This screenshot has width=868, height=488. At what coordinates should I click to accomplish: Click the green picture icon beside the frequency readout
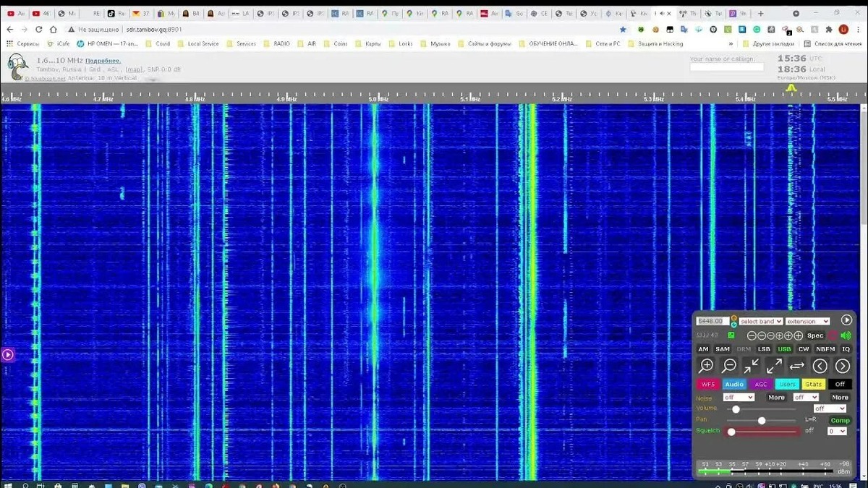pos(731,335)
